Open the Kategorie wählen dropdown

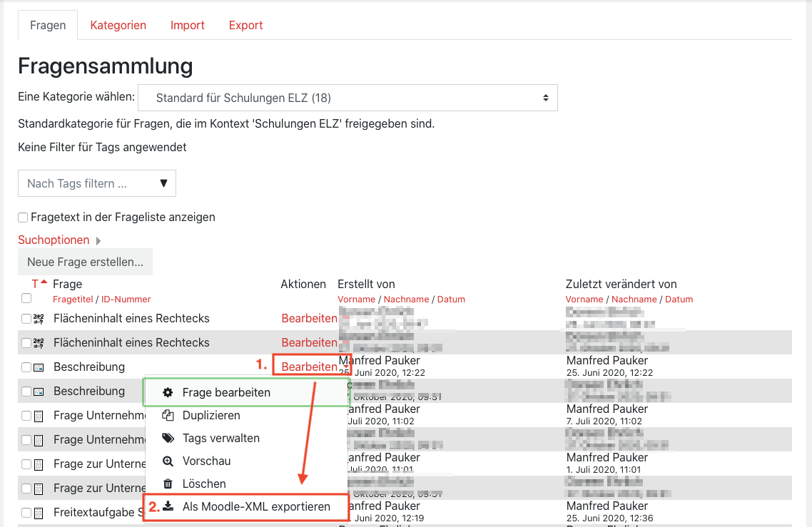pyautogui.click(x=347, y=98)
